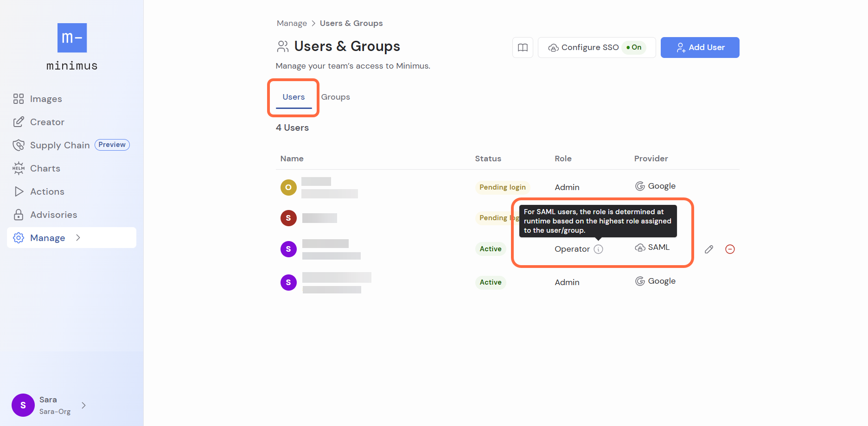
Task: Expand the Sara-Org account menu
Action: pos(83,405)
